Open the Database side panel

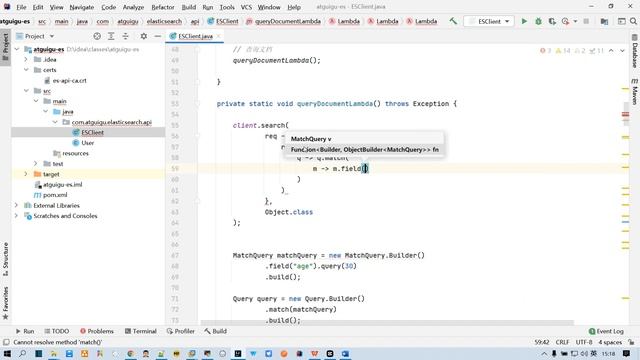point(635,52)
